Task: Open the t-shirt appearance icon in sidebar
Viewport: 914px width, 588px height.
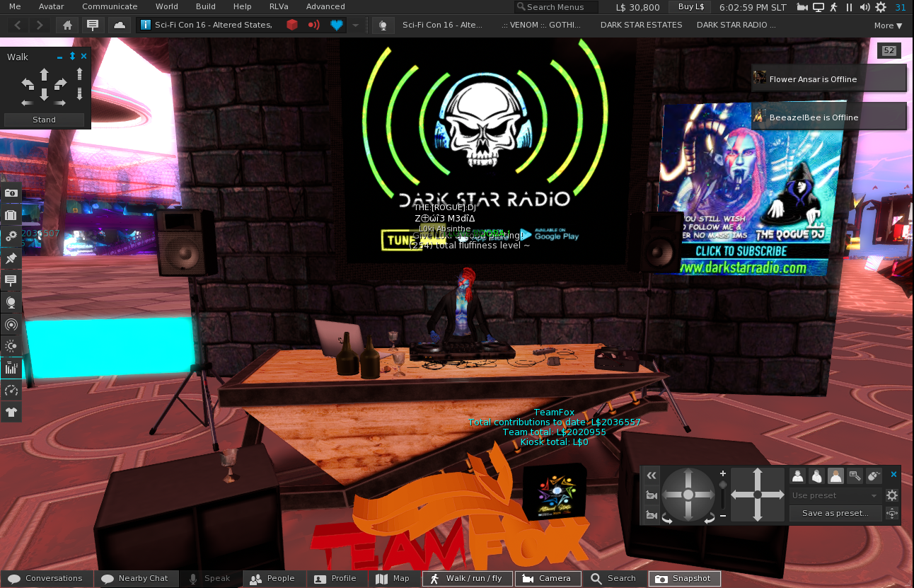Action: click(11, 412)
